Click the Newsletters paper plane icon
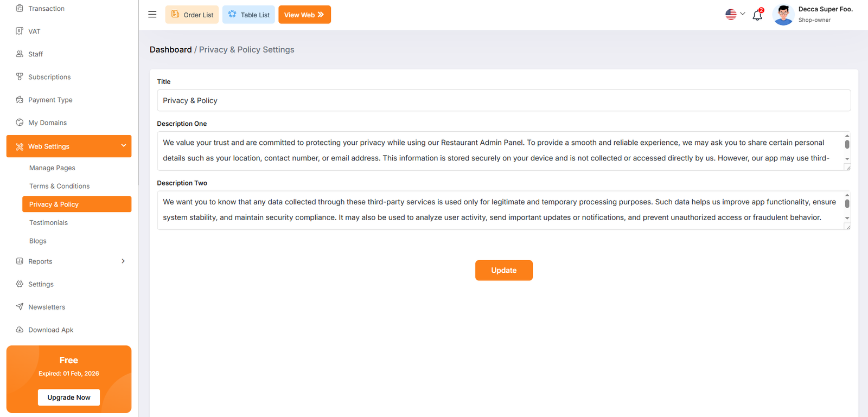The image size is (868, 417). 20,307
